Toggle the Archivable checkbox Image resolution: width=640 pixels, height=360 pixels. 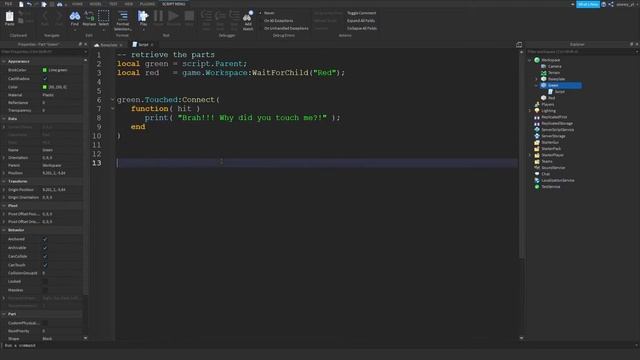(45, 248)
